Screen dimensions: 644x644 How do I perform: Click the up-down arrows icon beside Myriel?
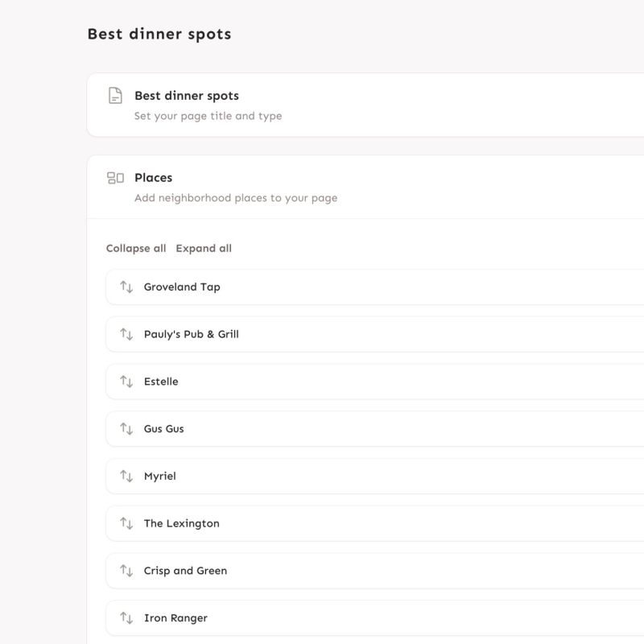click(x=126, y=476)
